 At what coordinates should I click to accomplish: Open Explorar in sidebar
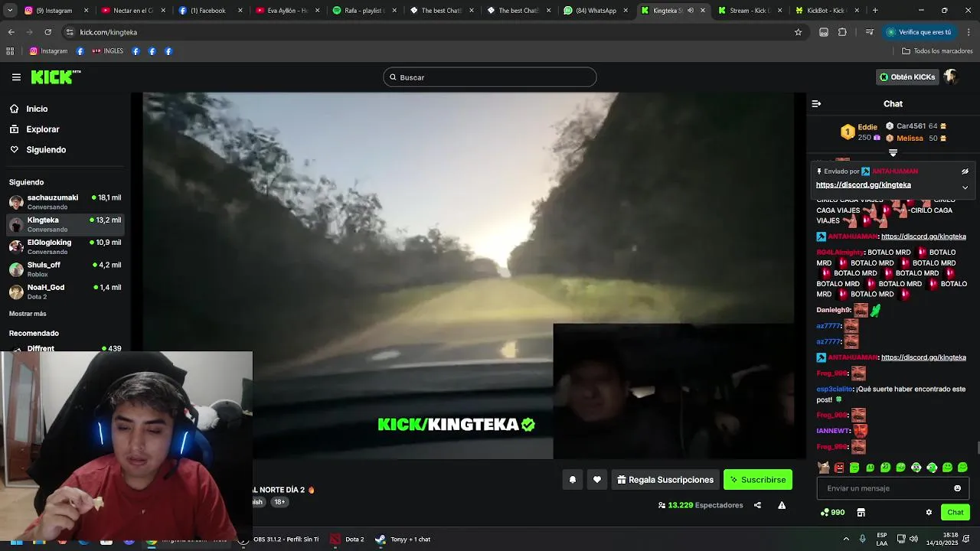[43, 129]
